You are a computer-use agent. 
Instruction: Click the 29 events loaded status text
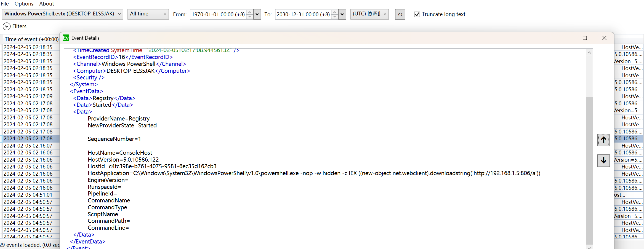(x=30, y=245)
